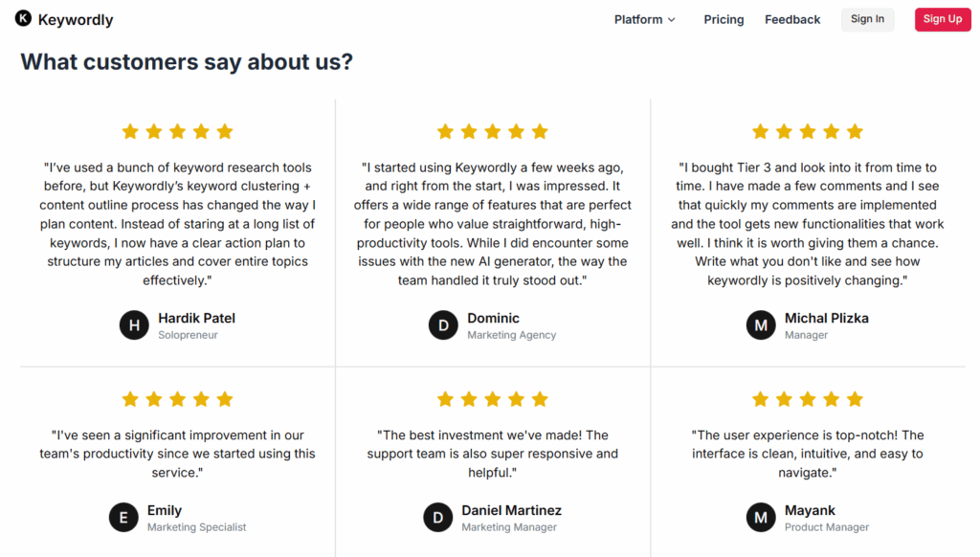Click Daniel Martinez's testimonial text
This screenshot has height=557, width=980.
(492, 454)
